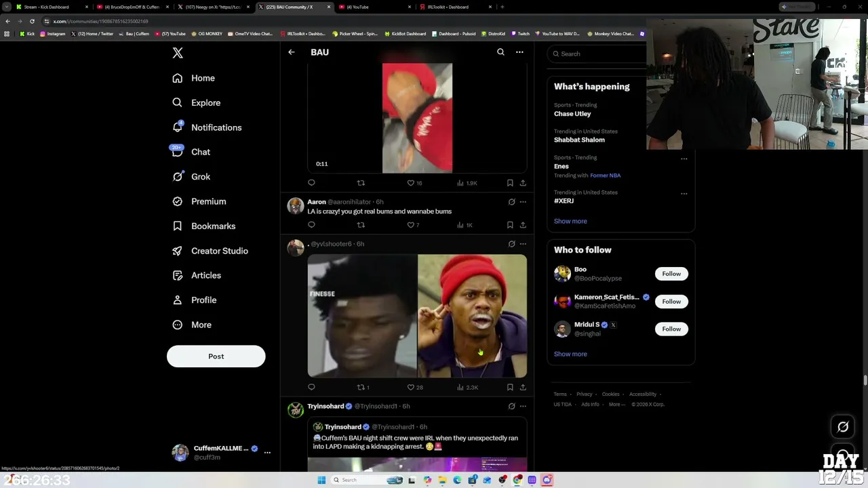Click the Post button
Image resolution: width=868 pixels, height=488 pixels.
[x=216, y=357]
